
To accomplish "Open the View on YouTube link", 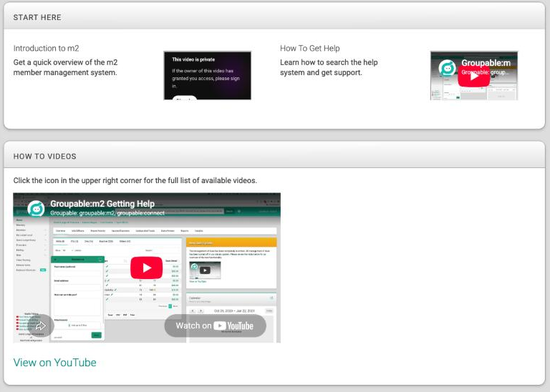I will tap(54, 362).
